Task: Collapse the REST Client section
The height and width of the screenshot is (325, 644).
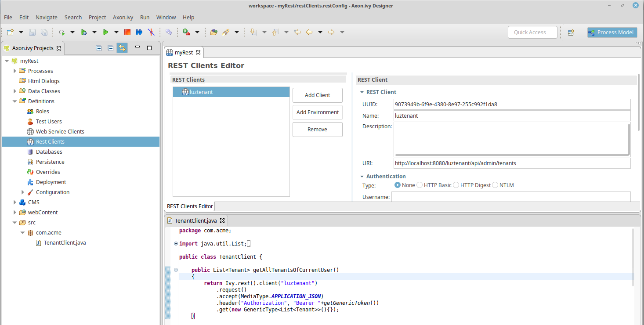Action: click(362, 92)
